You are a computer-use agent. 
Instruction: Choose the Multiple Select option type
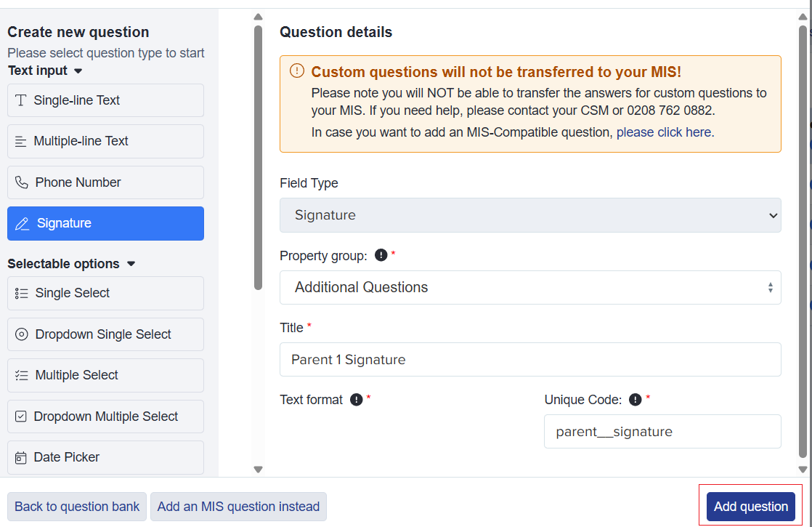pyautogui.click(x=105, y=375)
